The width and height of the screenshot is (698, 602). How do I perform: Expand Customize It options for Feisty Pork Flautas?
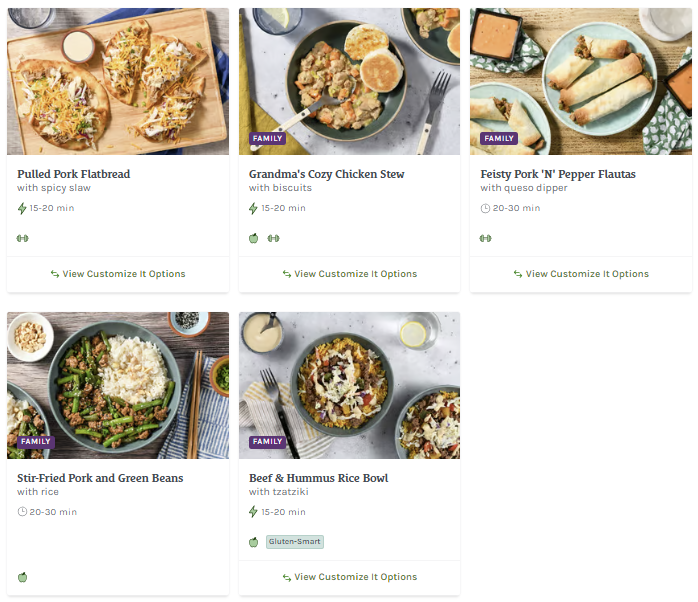(x=581, y=274)
